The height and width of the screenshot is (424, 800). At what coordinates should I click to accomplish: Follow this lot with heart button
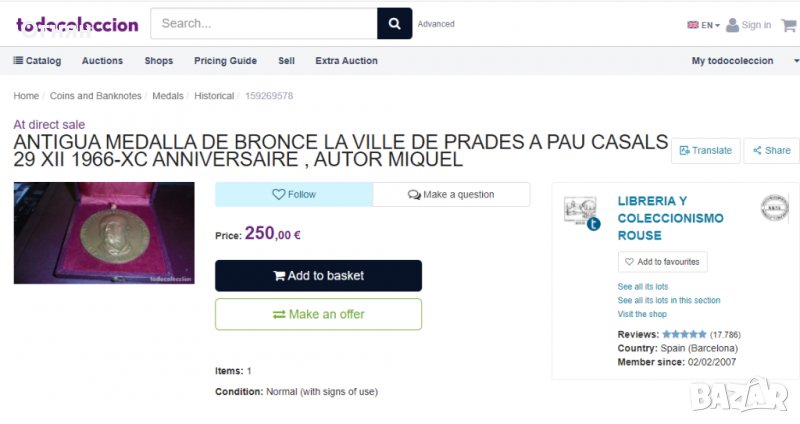(294, 194)
